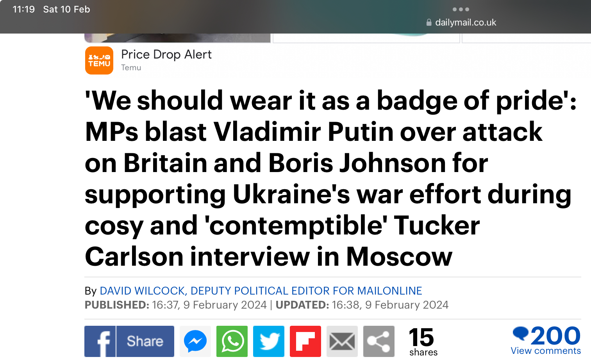This screenshot has width=591, height=364.
Task: Click the Facebook f logo icon
Action: pos(100,341)
